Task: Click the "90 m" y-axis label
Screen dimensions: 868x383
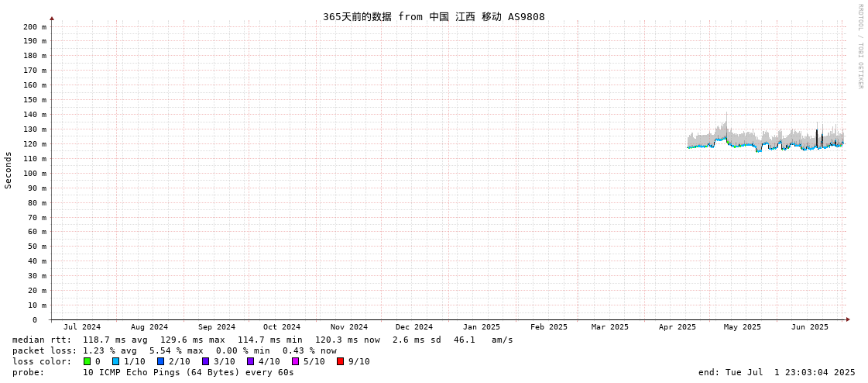Action: click(37, 188)
